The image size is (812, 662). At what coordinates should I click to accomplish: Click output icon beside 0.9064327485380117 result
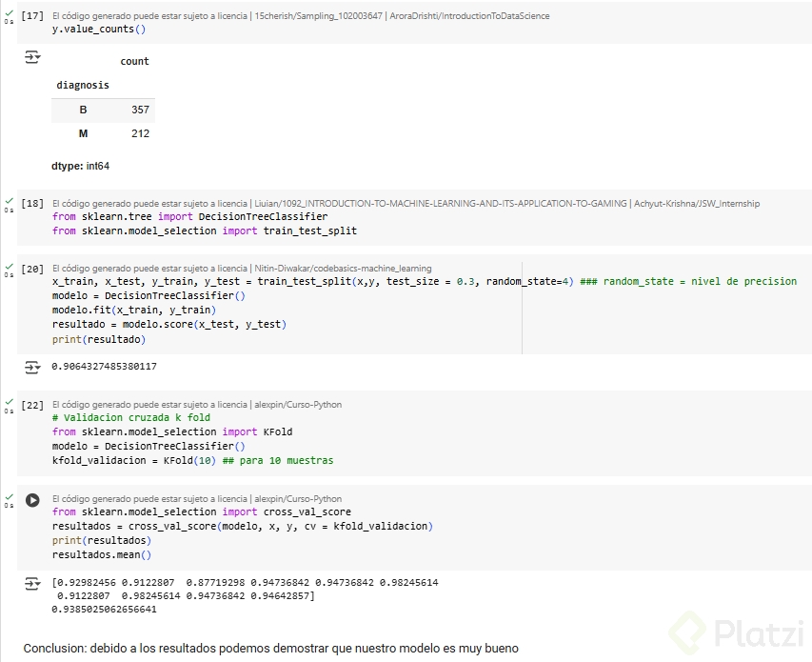(x=32, y=367)
